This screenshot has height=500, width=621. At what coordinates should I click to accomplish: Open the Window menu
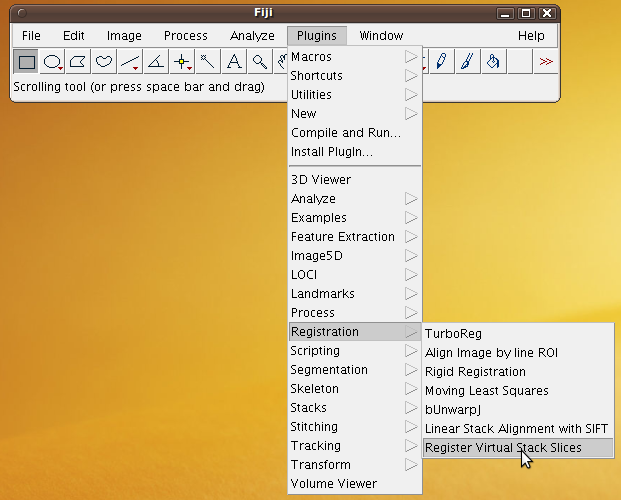(381, 36)
